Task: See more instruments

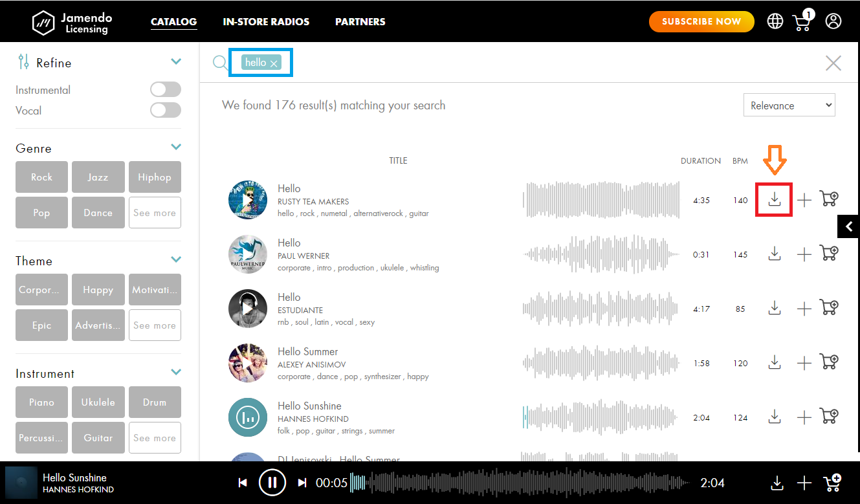Action: [155, 438]
